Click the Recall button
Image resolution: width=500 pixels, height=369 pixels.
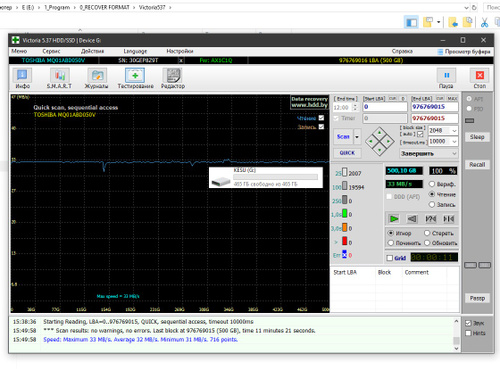point(477,164)
